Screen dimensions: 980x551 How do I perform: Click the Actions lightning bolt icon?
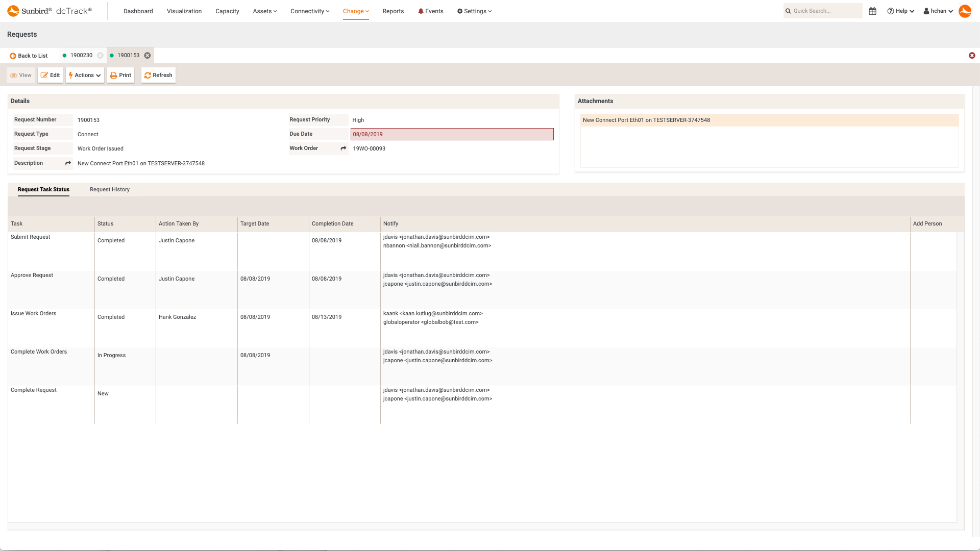point(71,75)
